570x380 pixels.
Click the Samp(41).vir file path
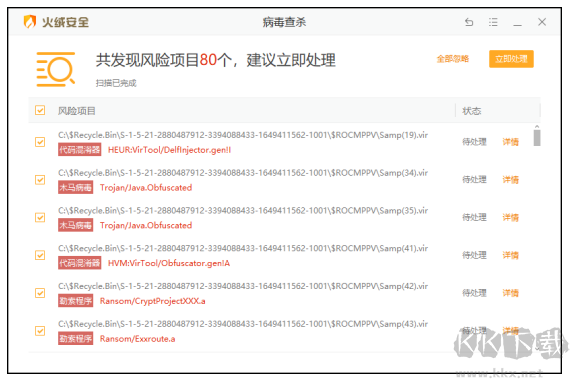pyautogui.click(x=243, y=248)
